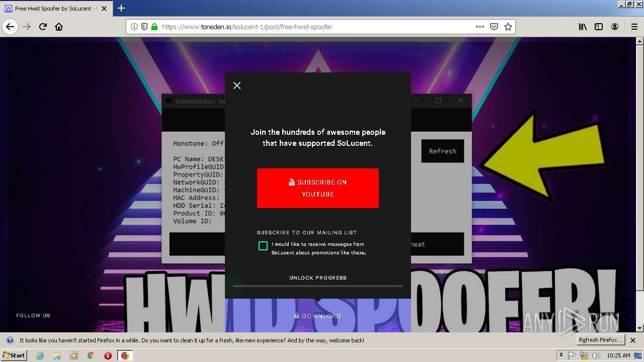Open the Firefox hamburger menu
The height and width of the screenshot is (362, 644).
point(634,27)
